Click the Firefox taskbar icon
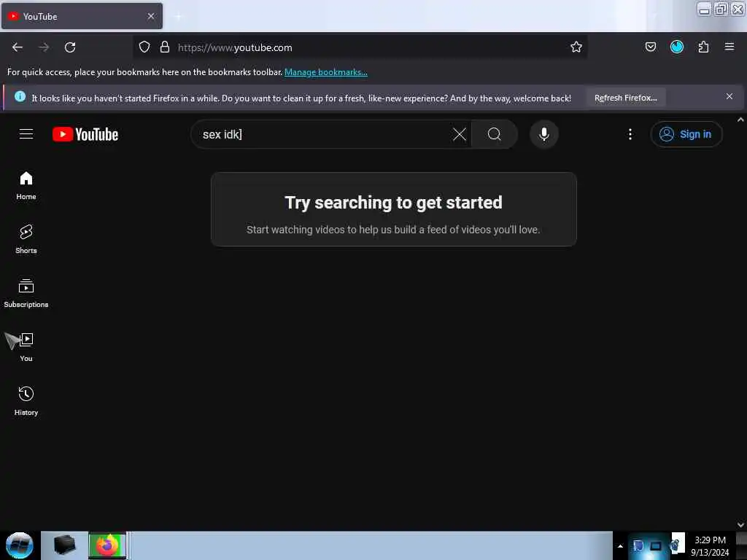Screen dimensions: 747x560 pos(107,545)
